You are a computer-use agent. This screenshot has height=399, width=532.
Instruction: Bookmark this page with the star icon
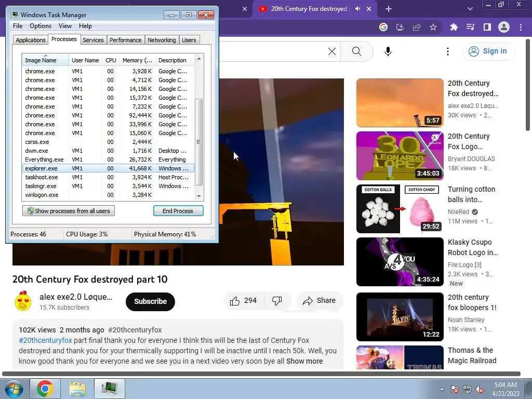tap(433, 27)
